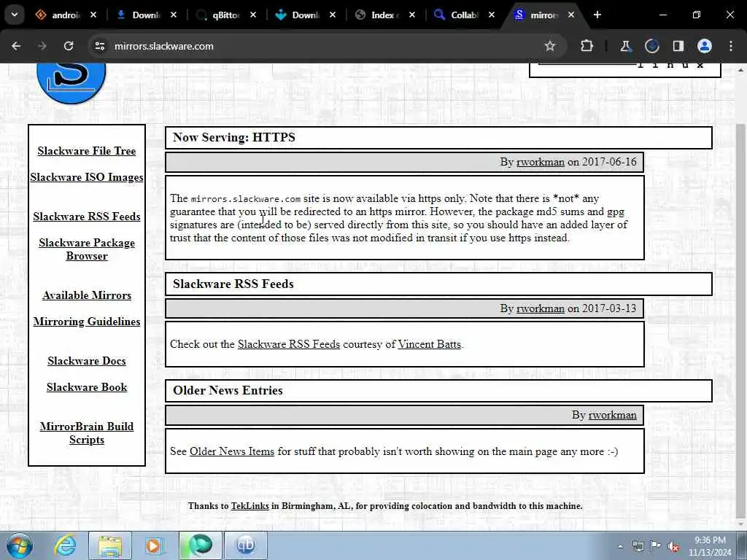The image size is (747, 560).
Task: View site information icon in address bar
Action: (99, 46)
